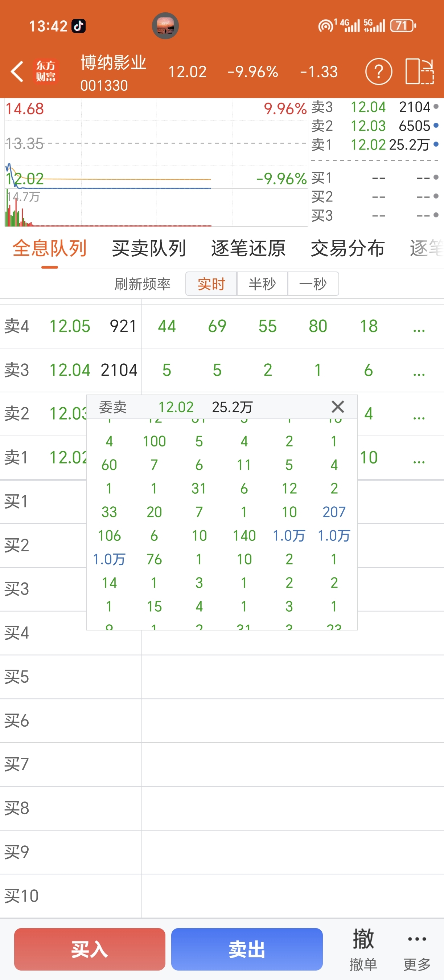Viewport: 444px width, 980px height.
Task: Tap the intraday price chart
Action: tap(156, 144)
